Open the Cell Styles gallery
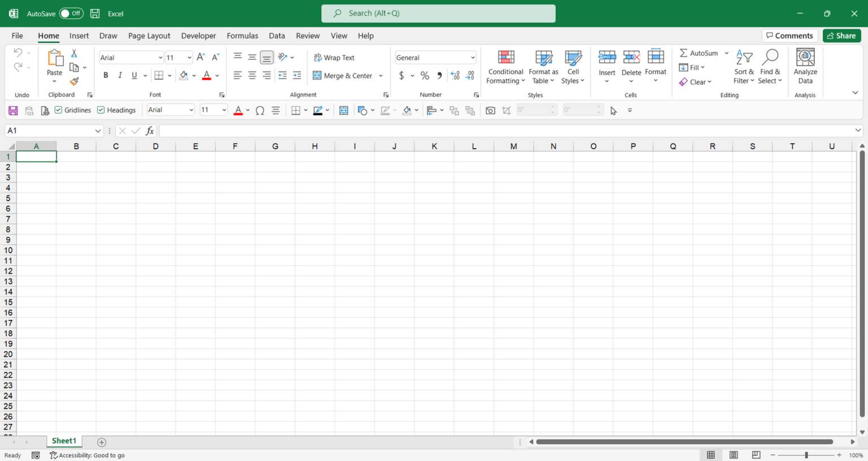 point(573,68)
